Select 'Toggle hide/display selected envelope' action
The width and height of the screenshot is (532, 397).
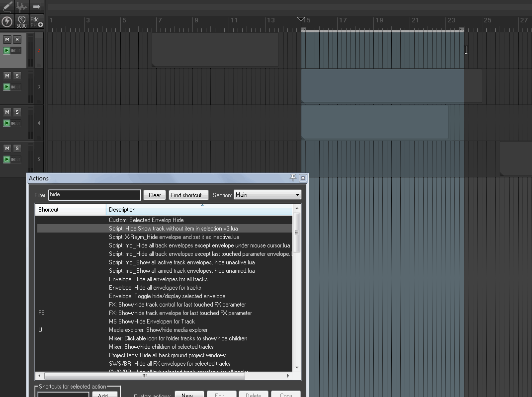pos(165,296)
